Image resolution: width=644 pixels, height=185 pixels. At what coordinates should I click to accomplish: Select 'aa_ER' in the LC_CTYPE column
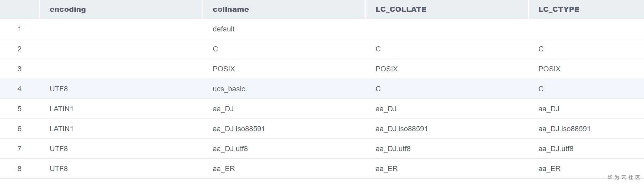[549, 169]
